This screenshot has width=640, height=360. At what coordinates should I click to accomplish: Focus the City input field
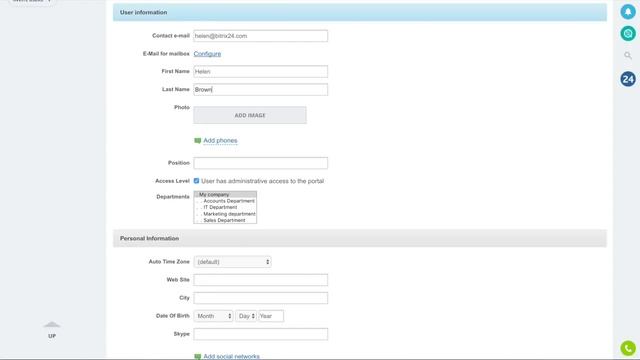[x=260, y=298]
